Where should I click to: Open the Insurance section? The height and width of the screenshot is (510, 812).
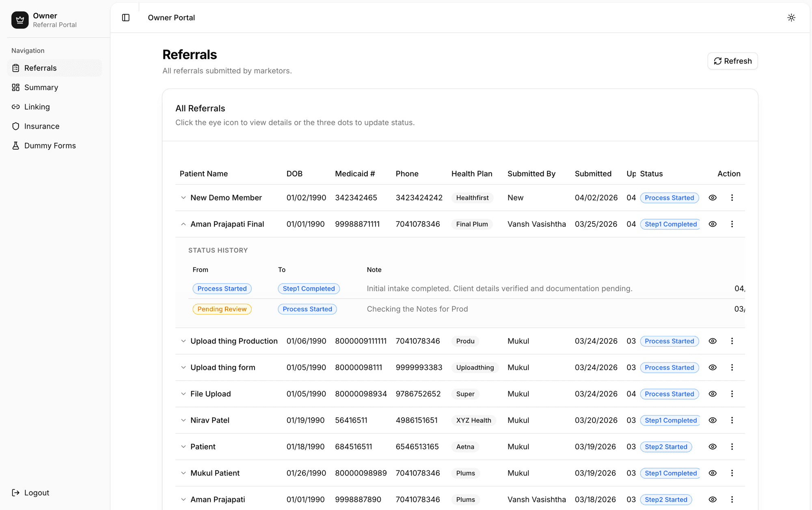42,126
